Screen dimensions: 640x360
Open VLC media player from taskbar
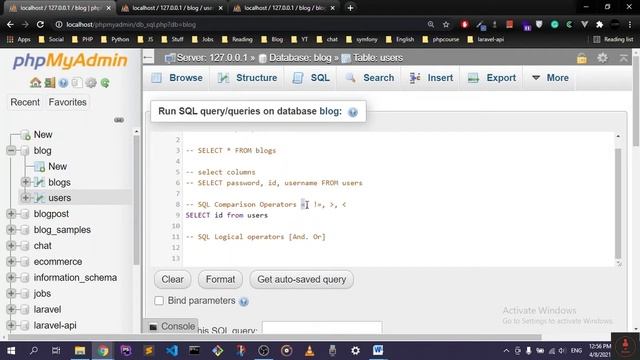point(310,350)
